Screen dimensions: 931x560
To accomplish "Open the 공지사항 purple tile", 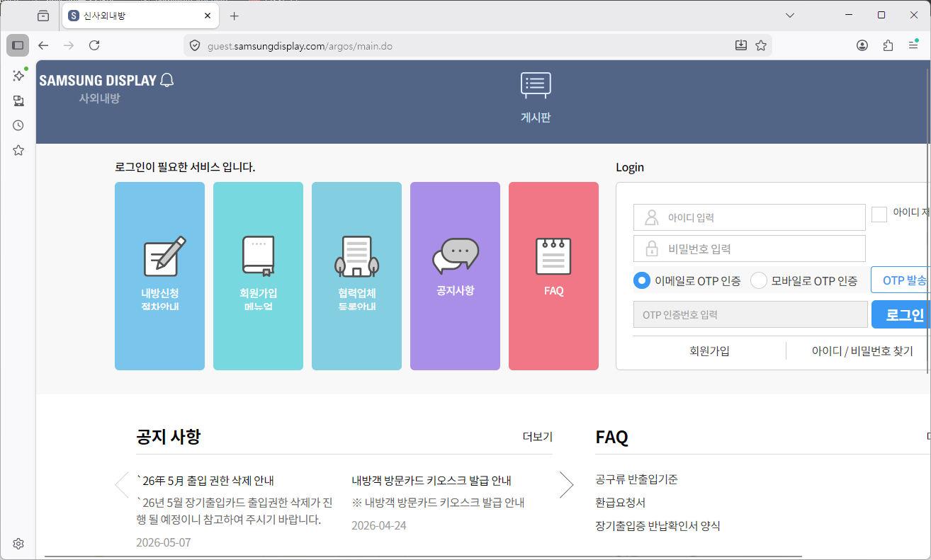I will (455, 276).
